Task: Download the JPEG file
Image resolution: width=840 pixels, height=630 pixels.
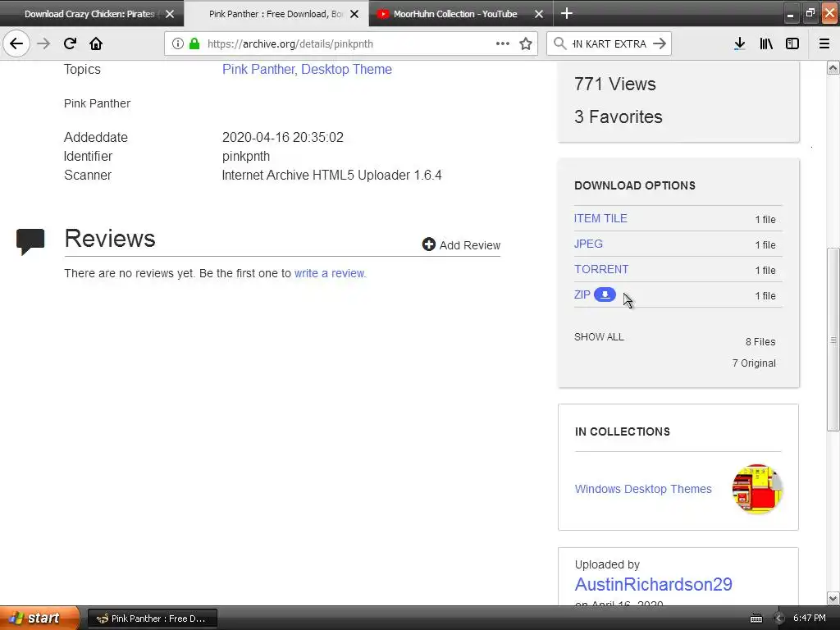Action: (x=588, y=244)
